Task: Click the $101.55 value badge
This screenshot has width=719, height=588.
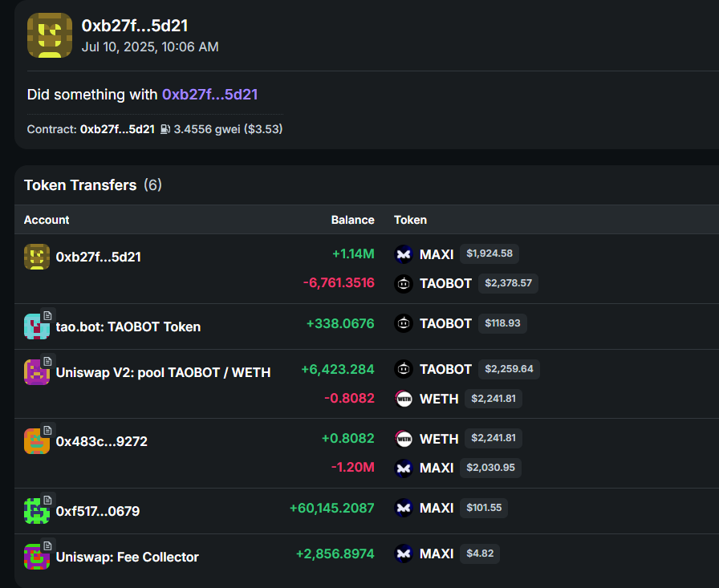Action: tap(484, 508)
